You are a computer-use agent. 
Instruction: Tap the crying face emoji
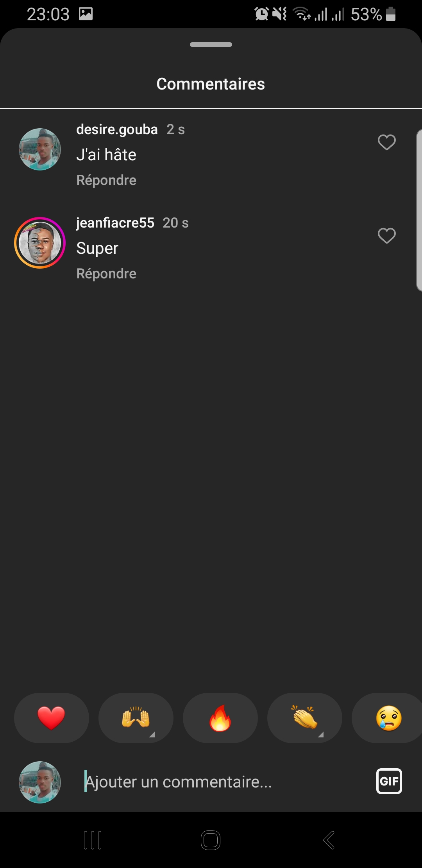click(x=388, y=718)
